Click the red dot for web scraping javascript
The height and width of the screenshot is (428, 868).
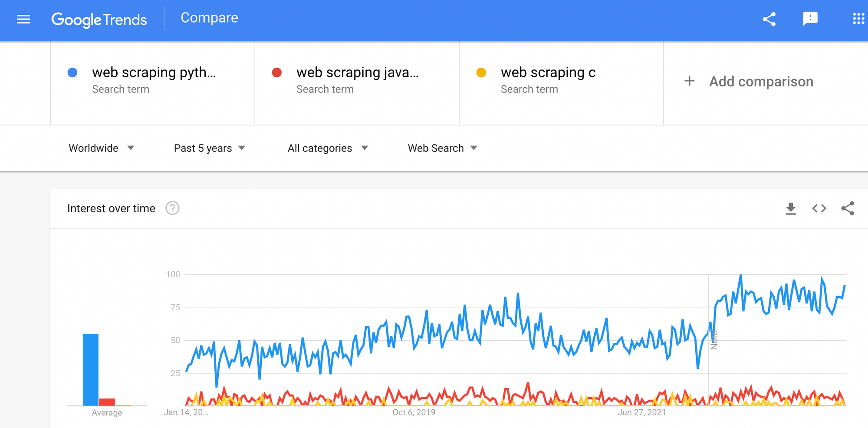[277, 72]
